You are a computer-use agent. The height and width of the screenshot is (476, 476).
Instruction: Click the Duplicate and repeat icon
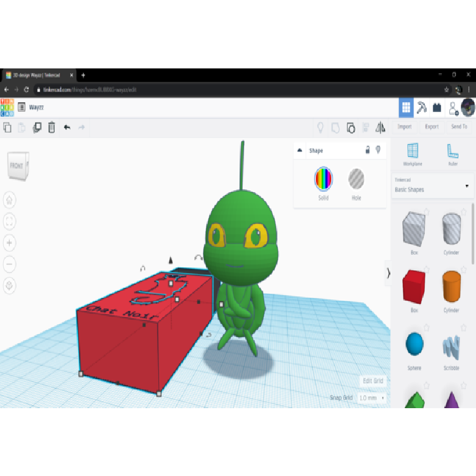(37, 127)
